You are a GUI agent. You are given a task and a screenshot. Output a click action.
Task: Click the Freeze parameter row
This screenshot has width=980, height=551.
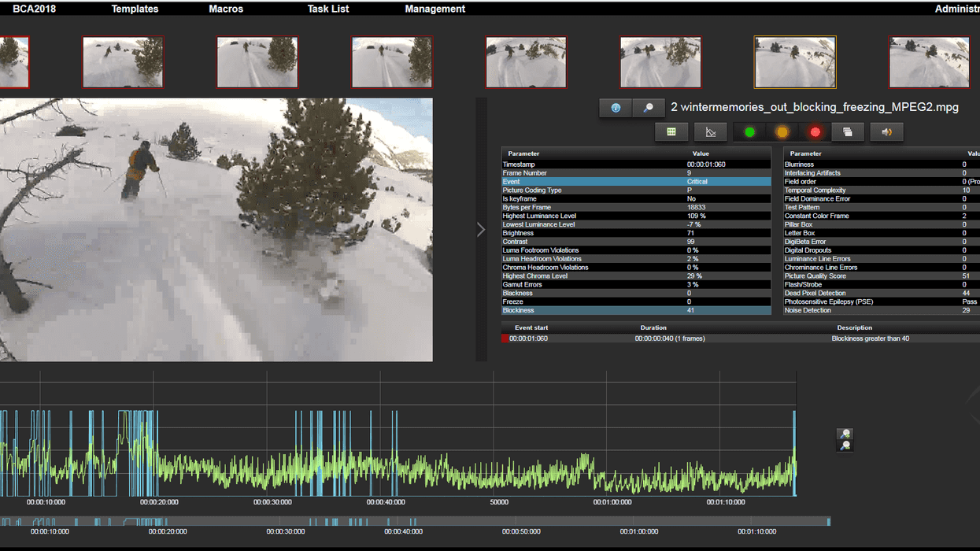[x=636, y=302]
